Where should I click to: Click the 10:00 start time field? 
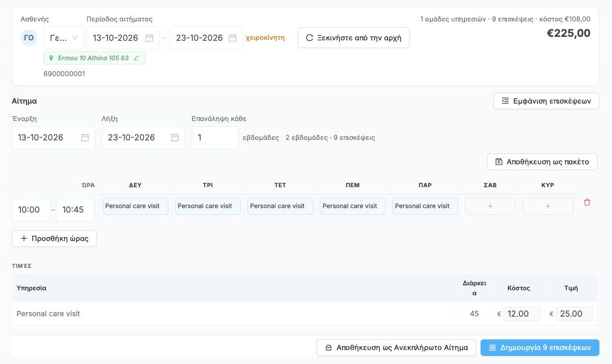31,210
